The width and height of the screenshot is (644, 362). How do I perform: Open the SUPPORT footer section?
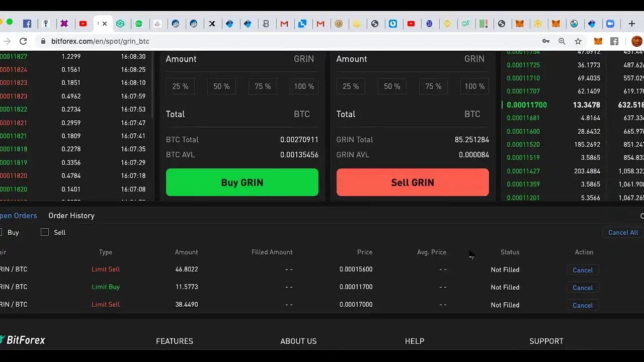(x=546, y=341)
